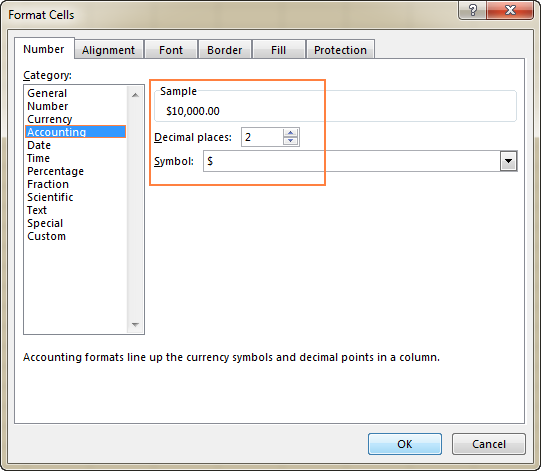
Task: Pick the Date category
Action: 39,145
